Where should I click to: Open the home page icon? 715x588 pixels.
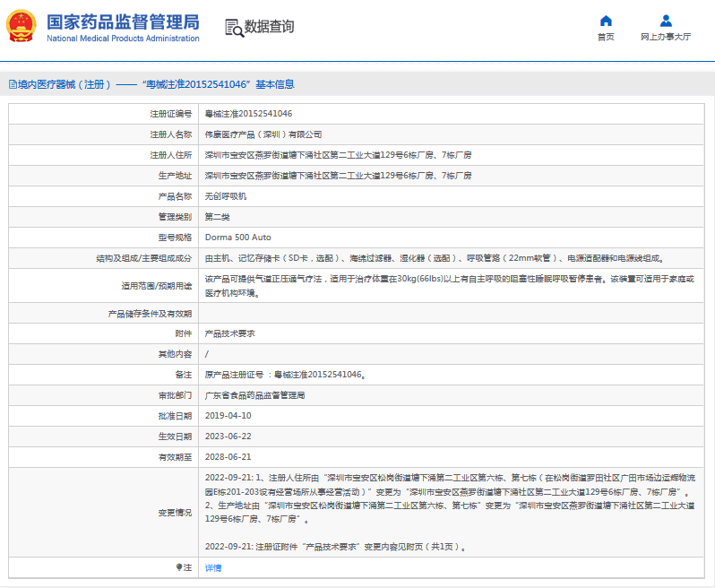point(606,21)
